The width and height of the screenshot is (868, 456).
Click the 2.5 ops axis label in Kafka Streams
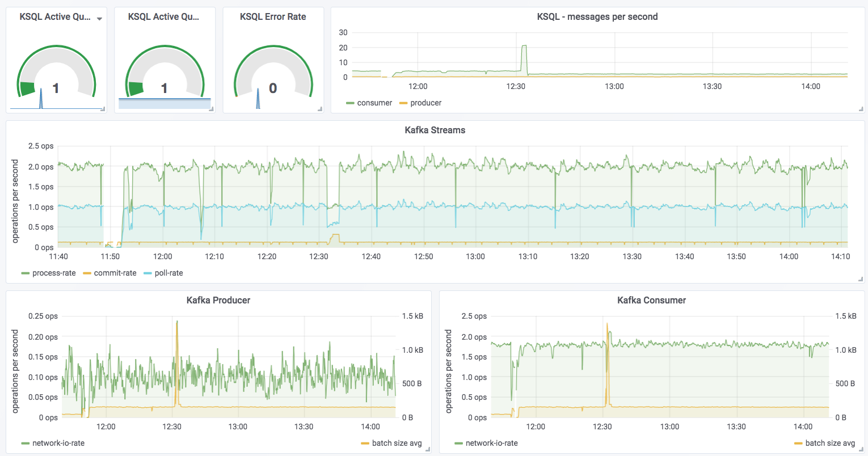click(41, 146)
